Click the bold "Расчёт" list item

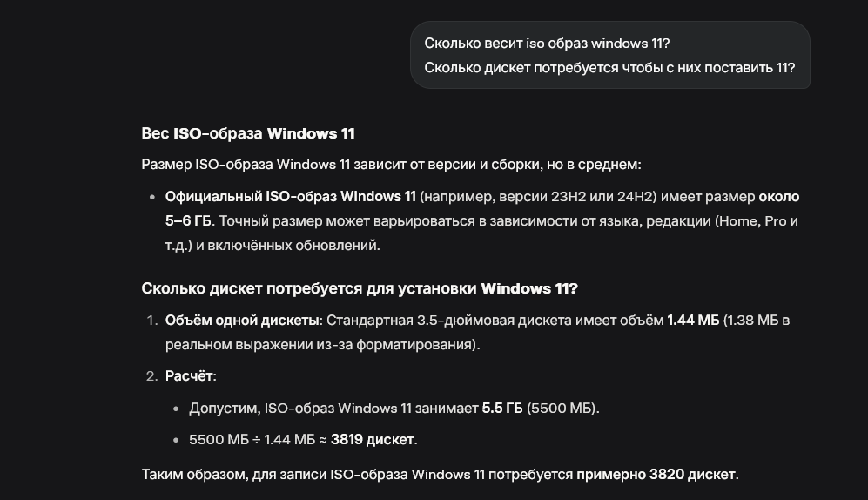coord(190,376)
